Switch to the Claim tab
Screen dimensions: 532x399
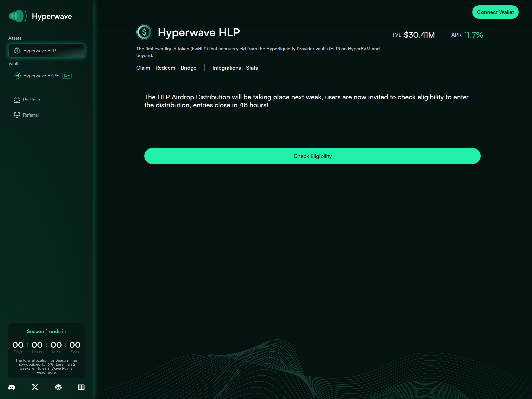143,68
